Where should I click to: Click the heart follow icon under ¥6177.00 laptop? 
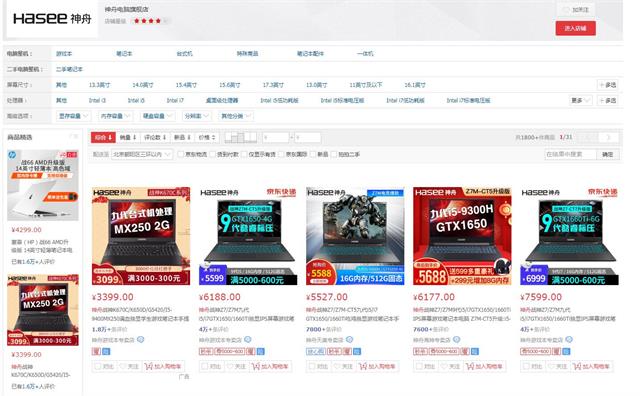coord(444,366)
